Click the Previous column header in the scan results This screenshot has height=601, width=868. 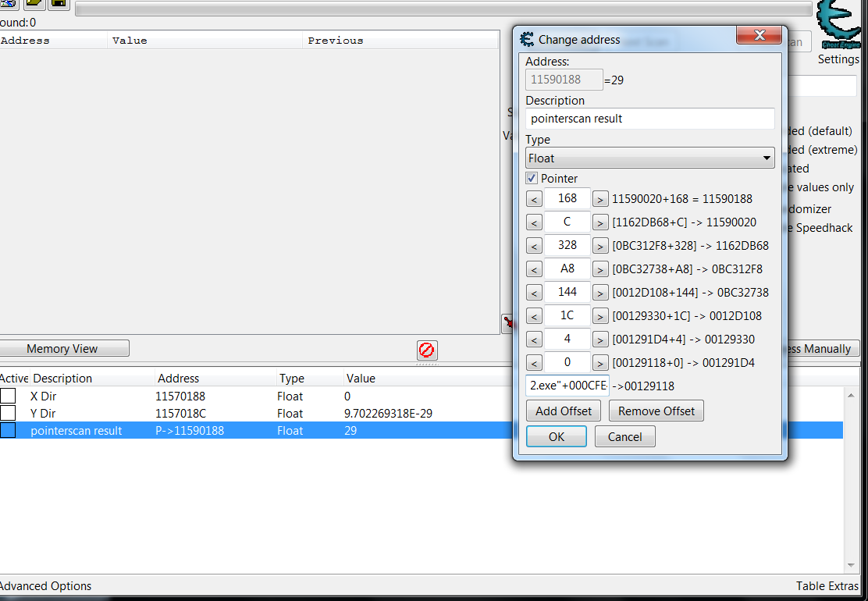336,41
